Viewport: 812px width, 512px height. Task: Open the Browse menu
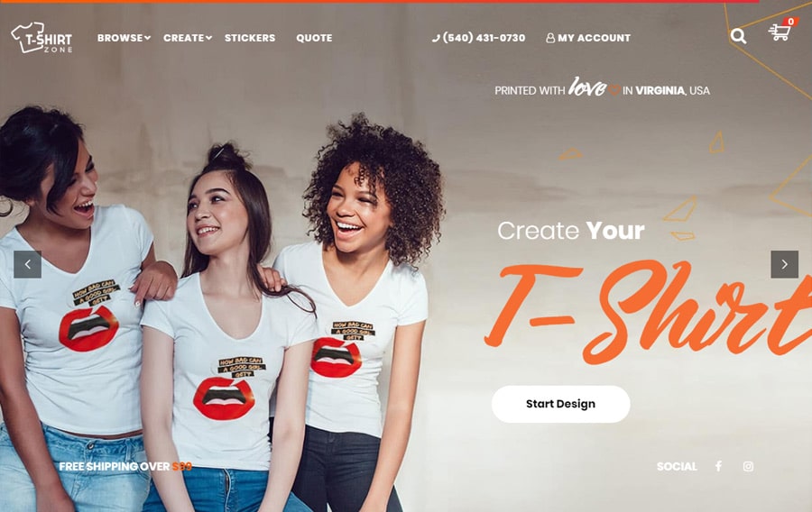pos(124,38)
